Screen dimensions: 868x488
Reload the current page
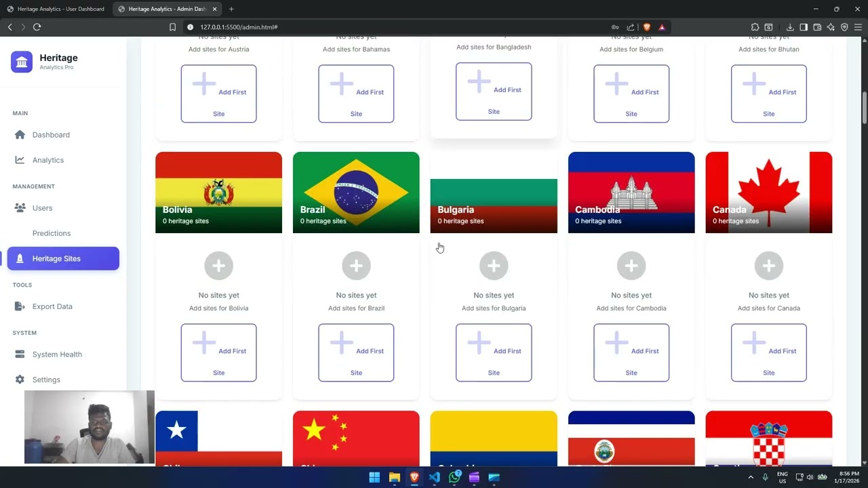tap(37, 27)
